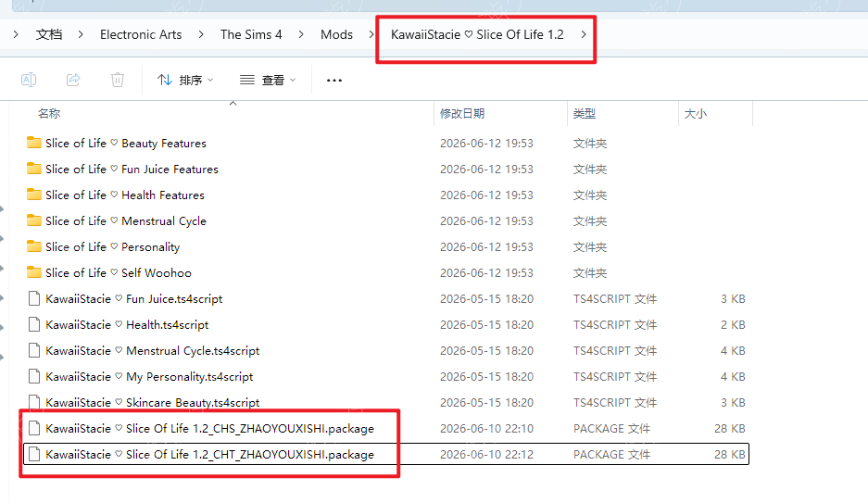Select KawaiiStacie Skincare Beauty.ts4script filename
The image size is (868, 503).
tap(152, 403)
